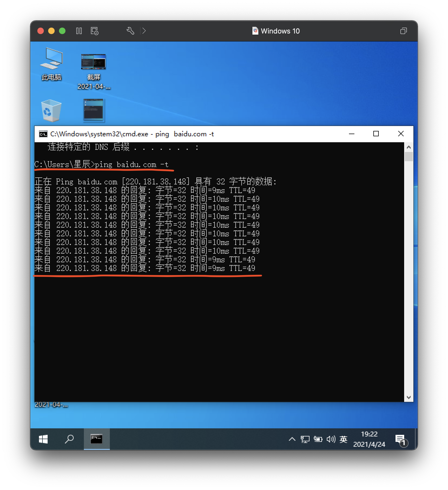This screenshot has width=448, height=490.
Task: Toggle the 英 input method indicator
Action: [344, 439]
